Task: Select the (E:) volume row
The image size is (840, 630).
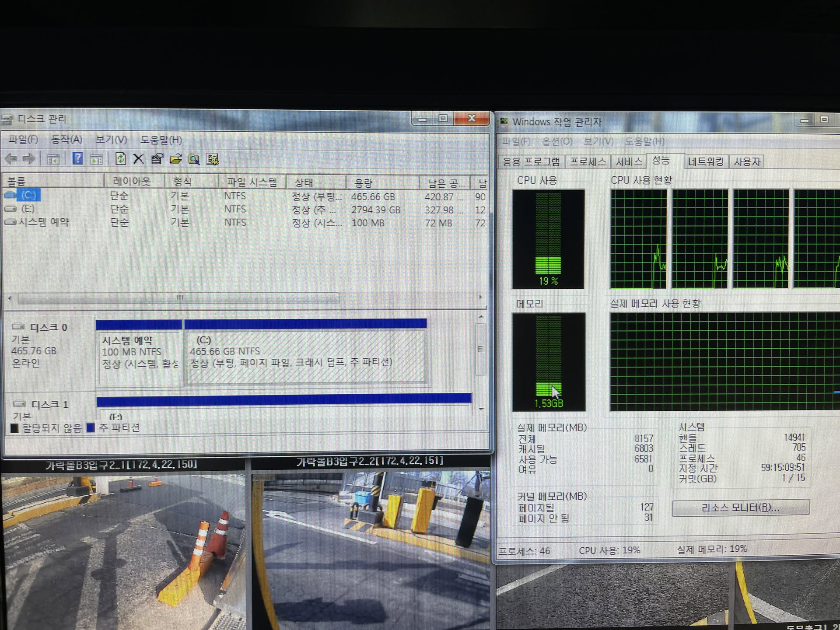Action: (28, 209)
